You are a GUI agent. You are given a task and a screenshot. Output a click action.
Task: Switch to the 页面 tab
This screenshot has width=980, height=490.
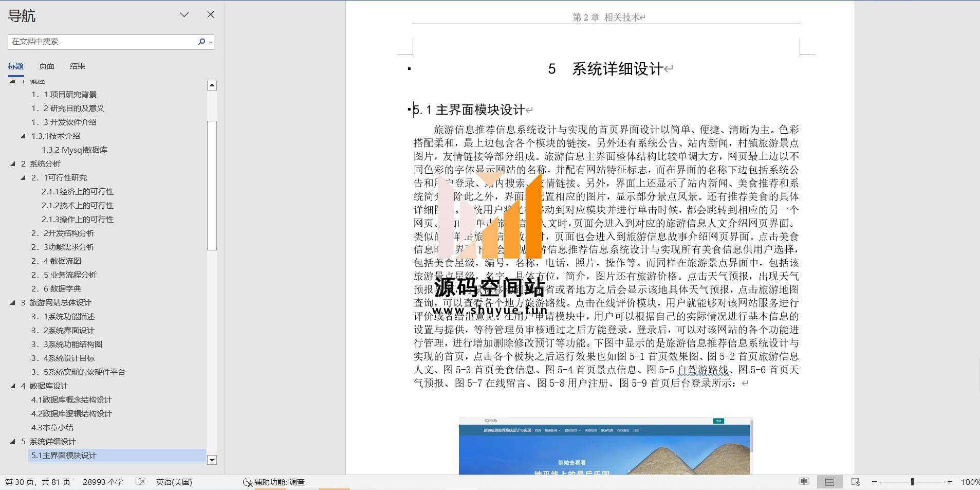(46, 66)
